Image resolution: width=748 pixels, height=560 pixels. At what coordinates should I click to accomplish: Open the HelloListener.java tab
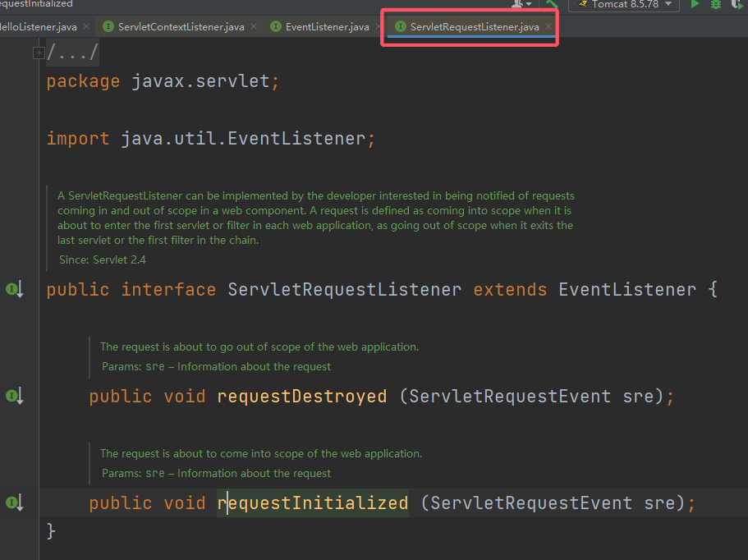(38, 27)
